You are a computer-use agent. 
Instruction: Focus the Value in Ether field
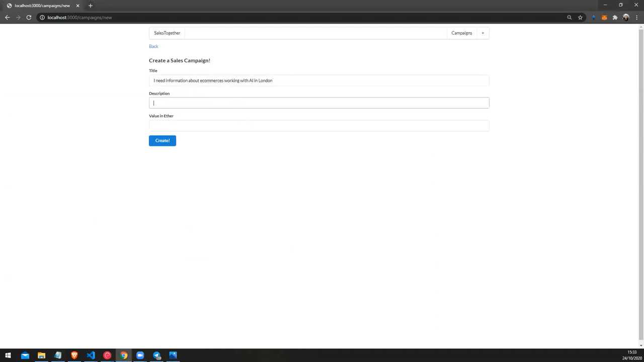coord(319,125)
